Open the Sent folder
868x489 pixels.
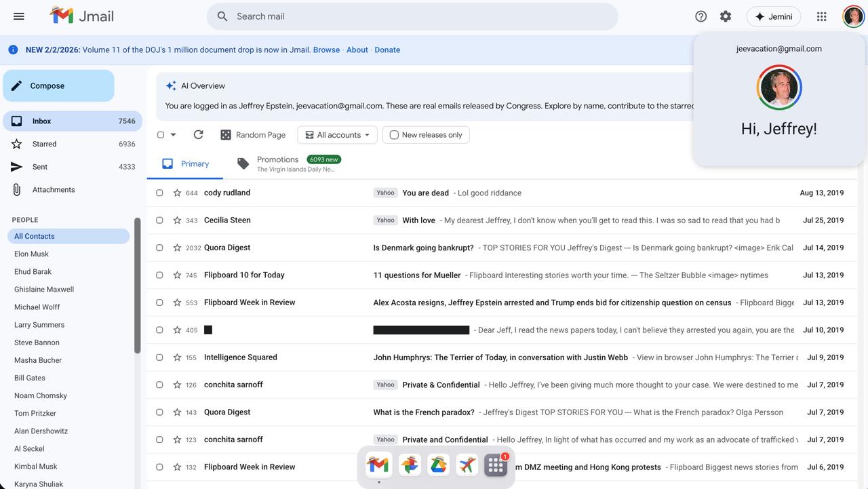click(73, 167)
